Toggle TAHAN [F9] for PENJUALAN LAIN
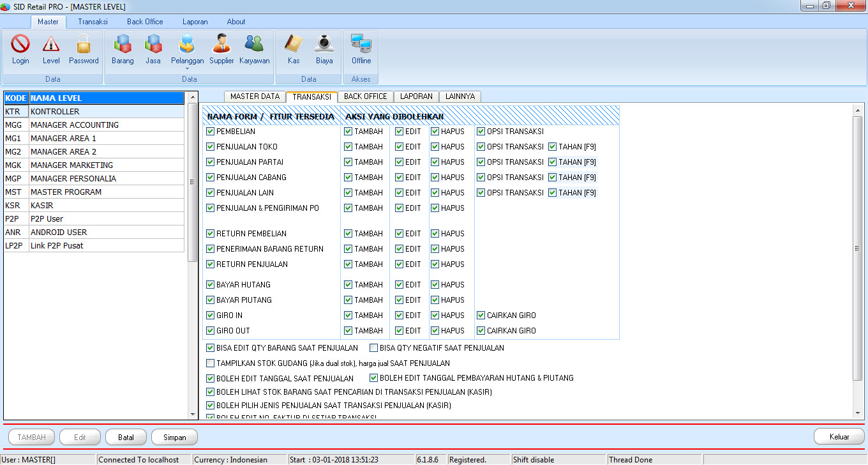This screenshot has width=868, height=465. coord(552,193)
